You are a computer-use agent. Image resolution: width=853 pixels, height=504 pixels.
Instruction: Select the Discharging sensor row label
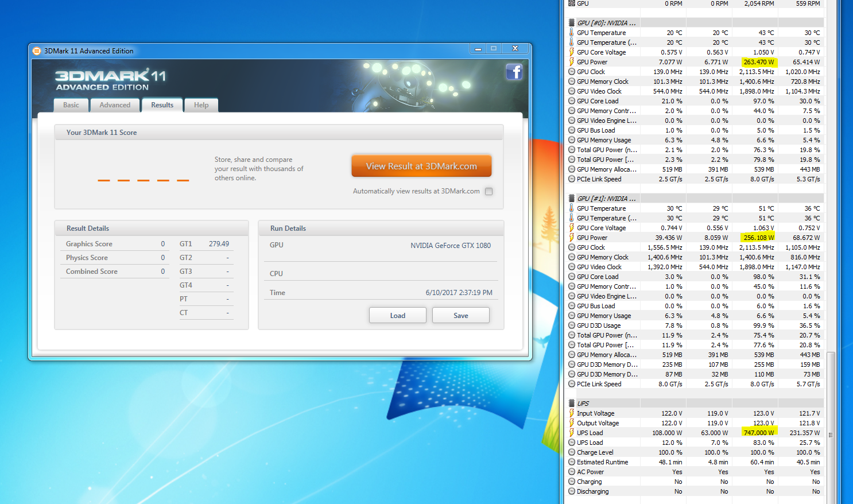click(592, 491)
